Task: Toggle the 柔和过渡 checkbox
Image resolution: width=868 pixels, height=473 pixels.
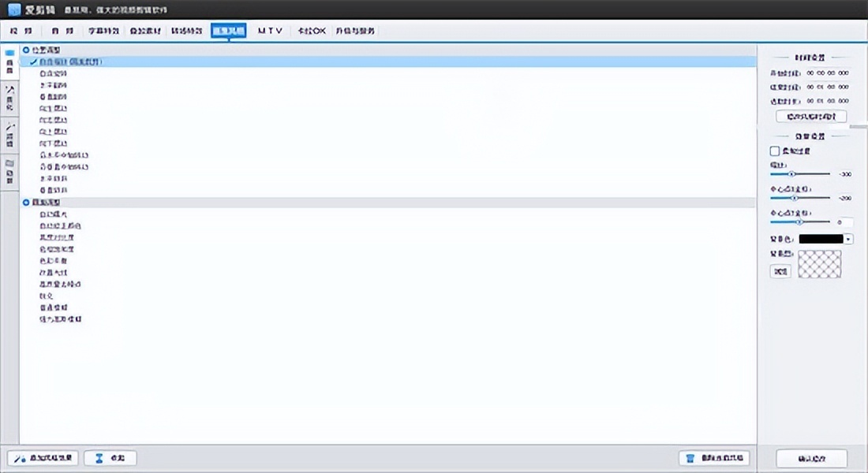Action: pyautogui.click(x=775, y=151)
